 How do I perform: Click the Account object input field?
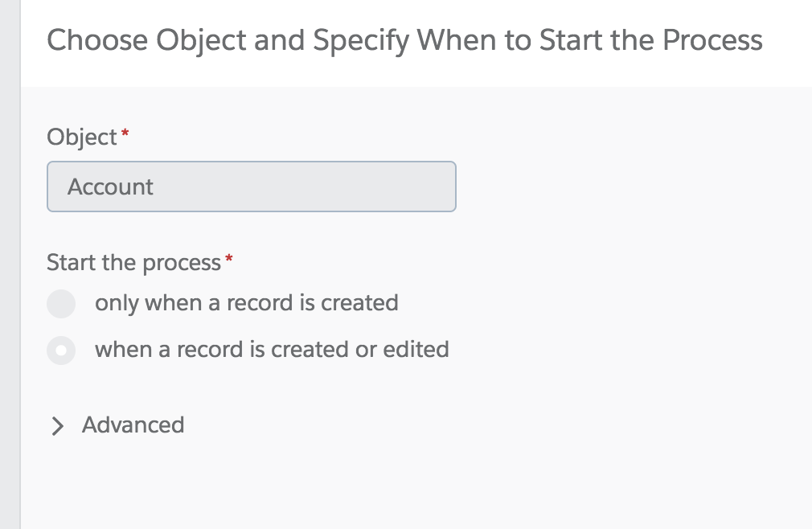251,187
